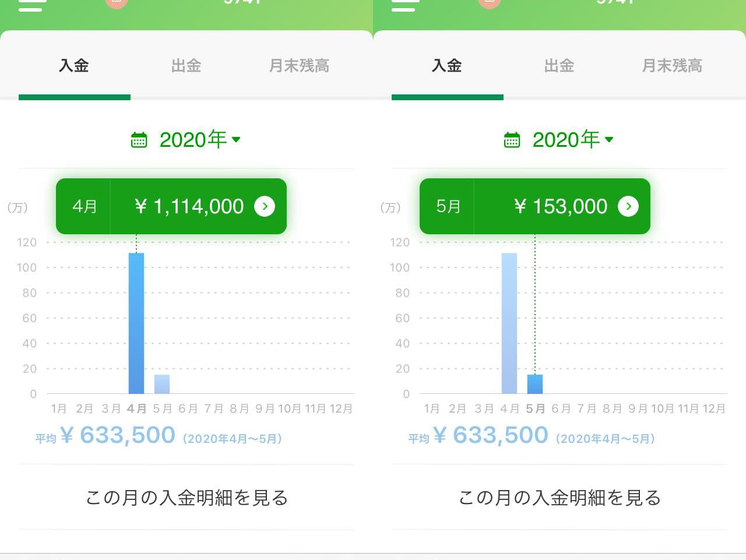The width and height of the screenshot is (746, 560).
Task: Open the hamburger menu on the right screen
Action: [405, 6]
